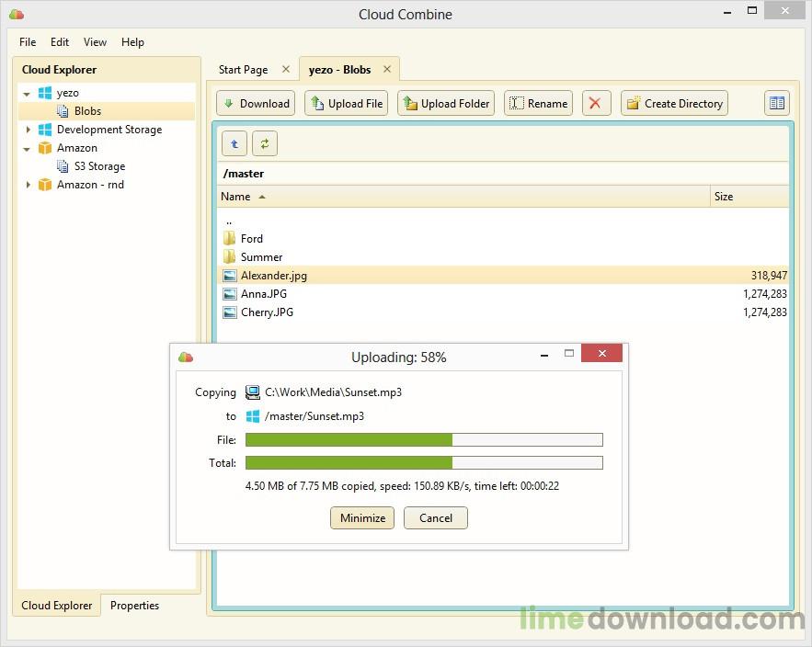Image resolution: width=812 pixels, height=647 pixels.
Task: Click the red X delete icon
Action: click(596, 104)
